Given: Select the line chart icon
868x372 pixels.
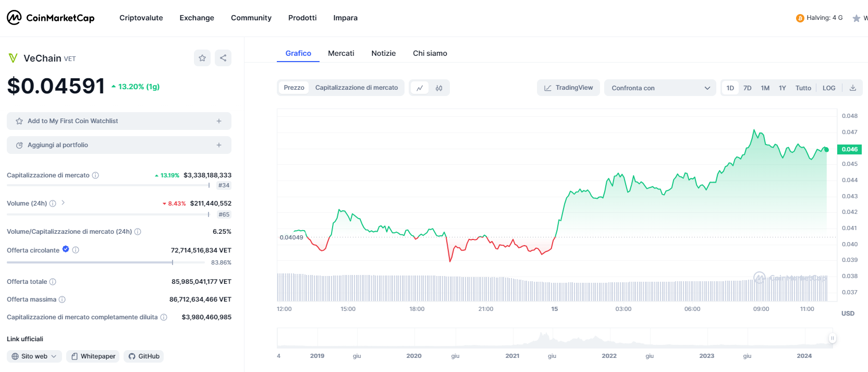Looking at the screenshot, I should pos(420,88).
